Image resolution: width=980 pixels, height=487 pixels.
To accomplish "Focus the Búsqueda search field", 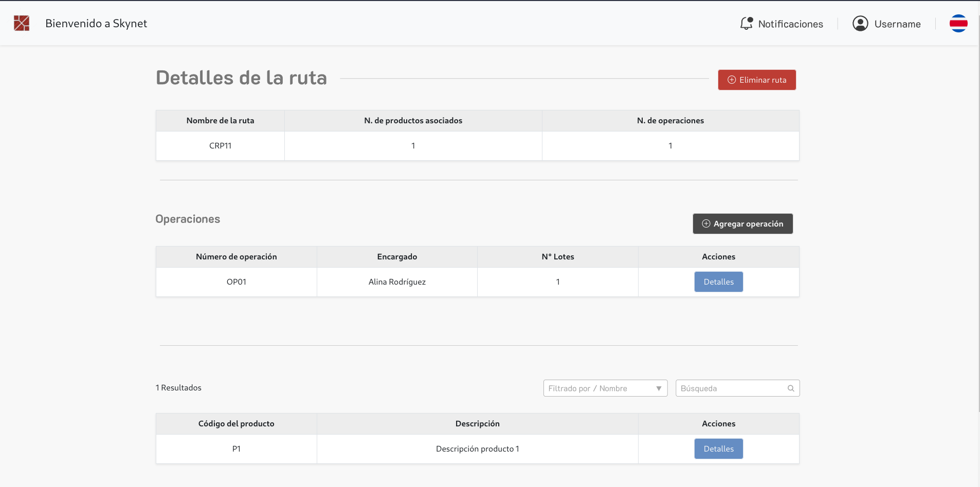I will (x=737, y=388).
